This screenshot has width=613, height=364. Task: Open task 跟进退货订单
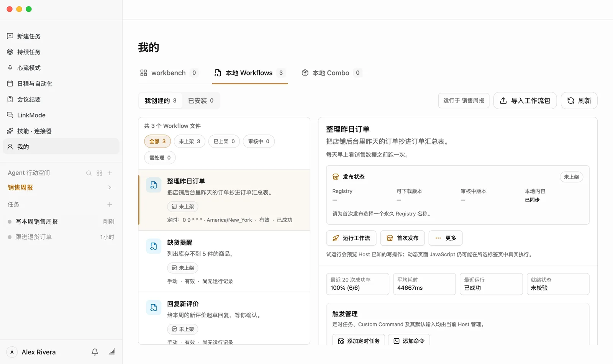point(61,237)
